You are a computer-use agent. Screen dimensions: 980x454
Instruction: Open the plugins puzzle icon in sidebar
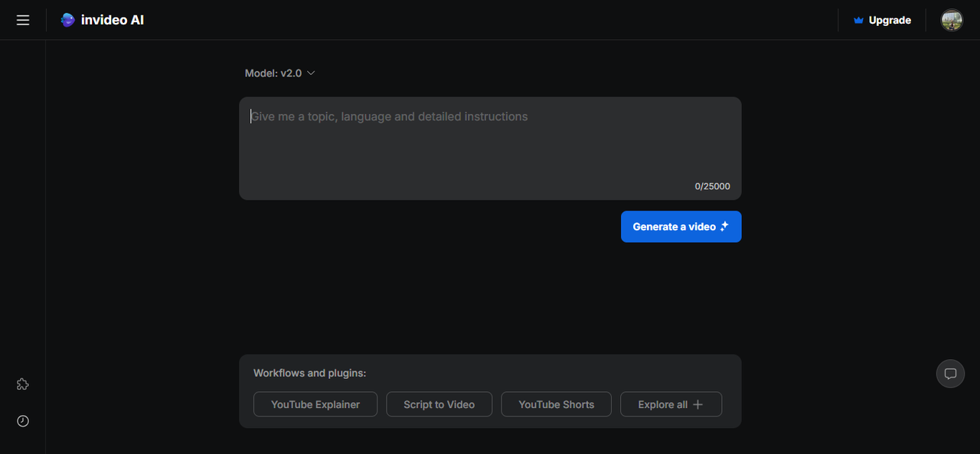pyautogui.click(x=23, y=384)
